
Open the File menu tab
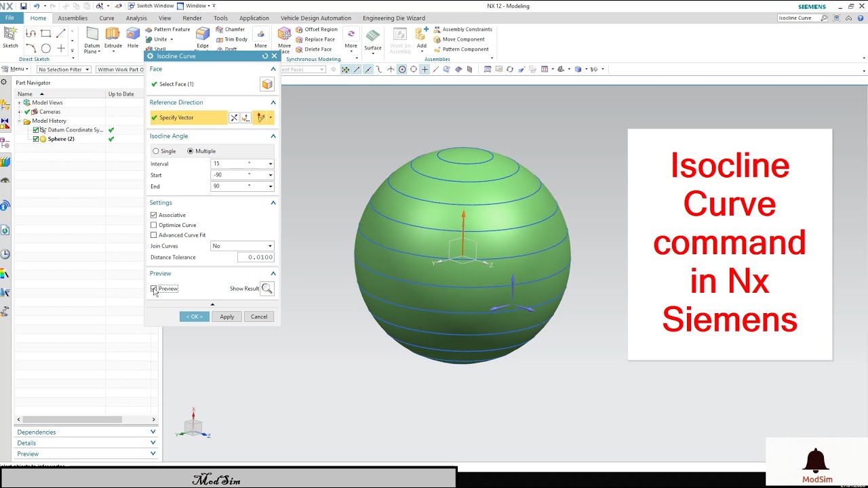point(9,18)
